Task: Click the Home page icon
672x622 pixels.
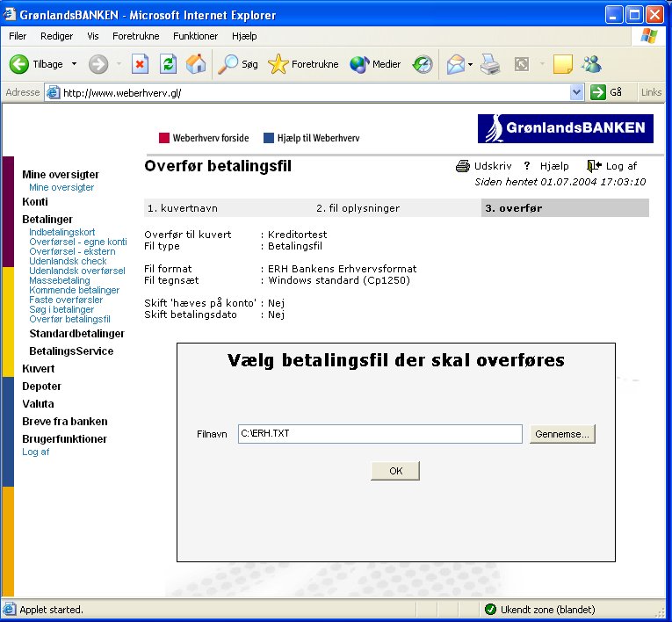Action: (196, 64)
